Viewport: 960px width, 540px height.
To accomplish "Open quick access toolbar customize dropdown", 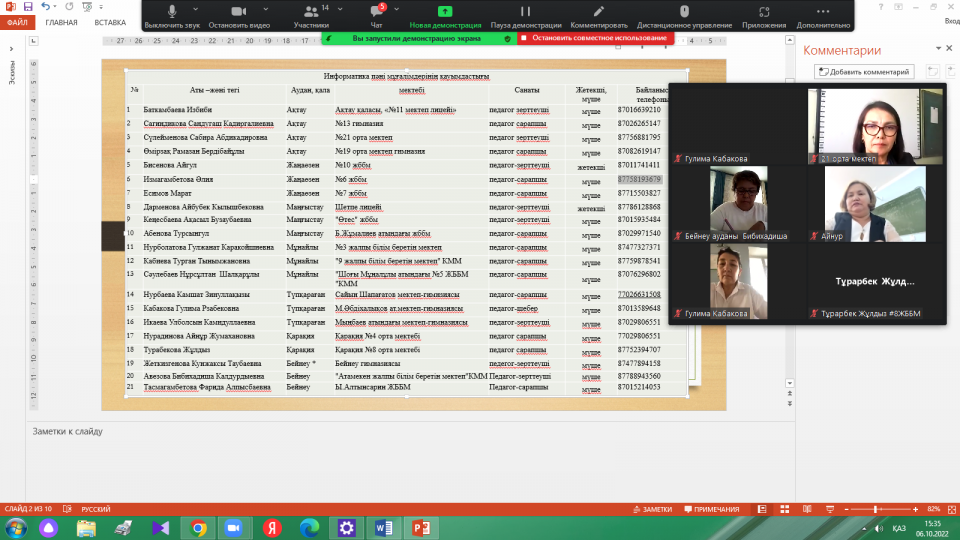I will [101, 7].
